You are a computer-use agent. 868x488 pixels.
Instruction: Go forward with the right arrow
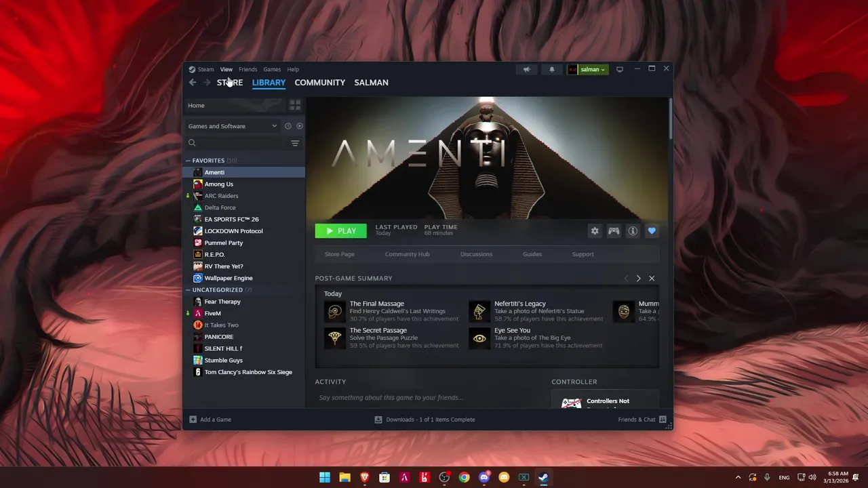(x=207, y=83)
